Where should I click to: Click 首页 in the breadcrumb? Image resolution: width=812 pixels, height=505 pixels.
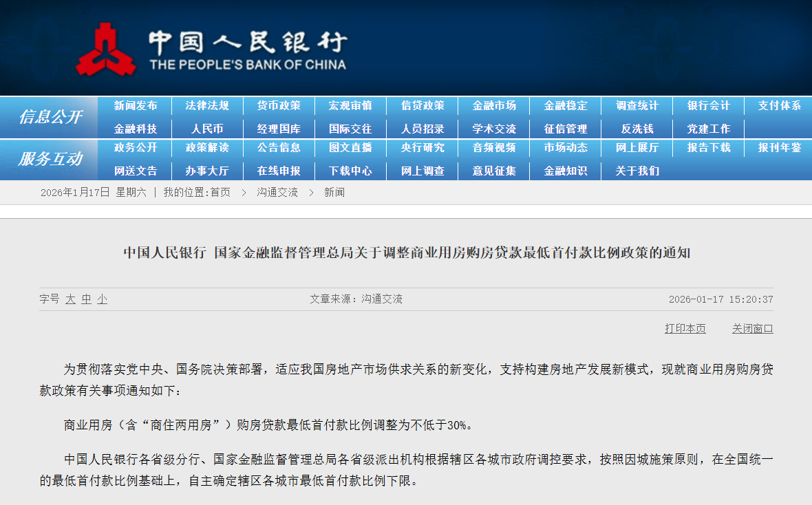(x=220, y=193)
